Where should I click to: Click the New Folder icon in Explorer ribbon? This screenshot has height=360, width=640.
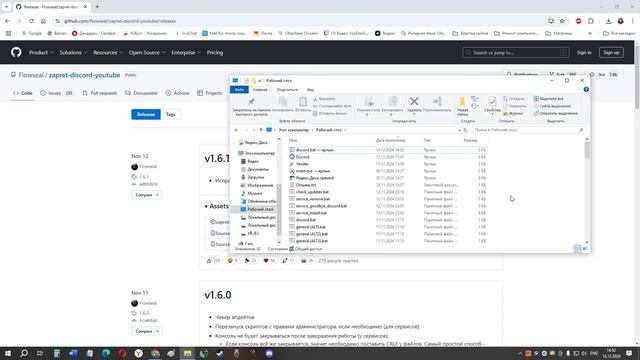click(x=462, y=102)
